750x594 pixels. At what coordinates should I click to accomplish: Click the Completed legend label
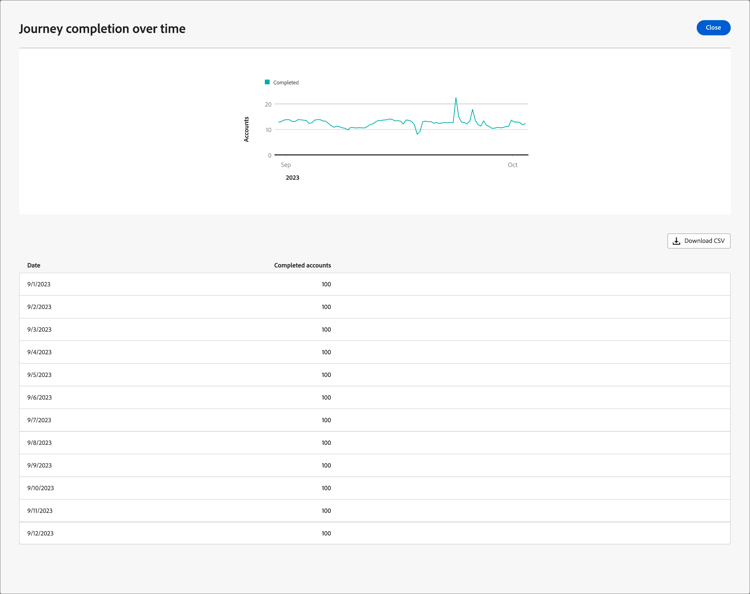point(286,83)
